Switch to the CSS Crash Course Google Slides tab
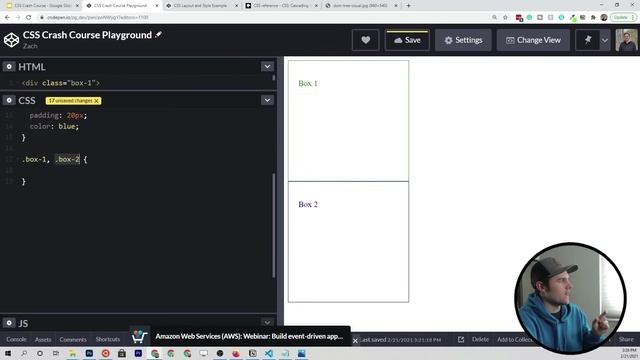 tap(42, 6)
